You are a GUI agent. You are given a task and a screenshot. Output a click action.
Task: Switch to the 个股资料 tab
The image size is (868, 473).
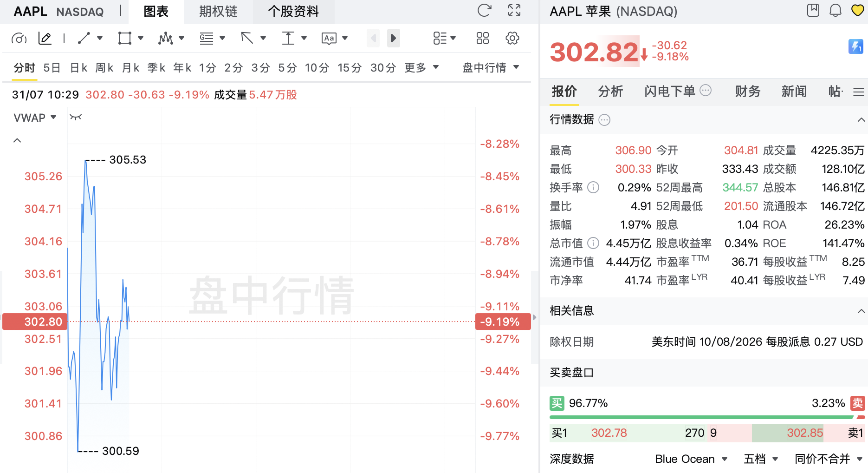293,12
